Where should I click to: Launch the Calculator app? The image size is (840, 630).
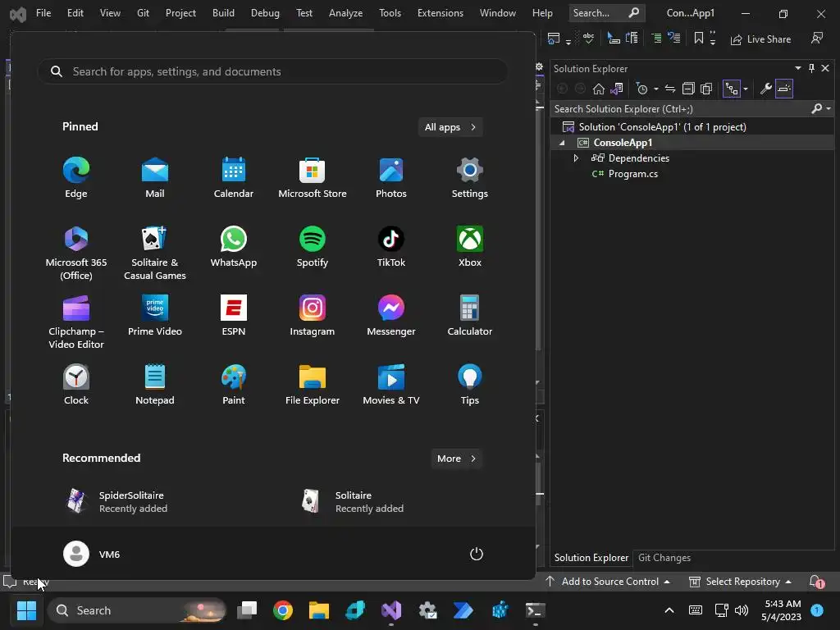click(470, 316)
